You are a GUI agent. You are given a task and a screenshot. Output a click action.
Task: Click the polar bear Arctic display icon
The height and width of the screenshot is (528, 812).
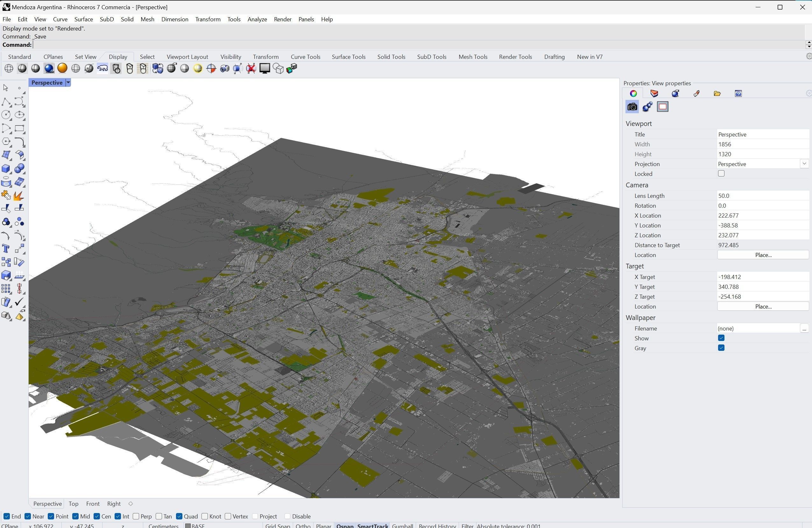102,68
